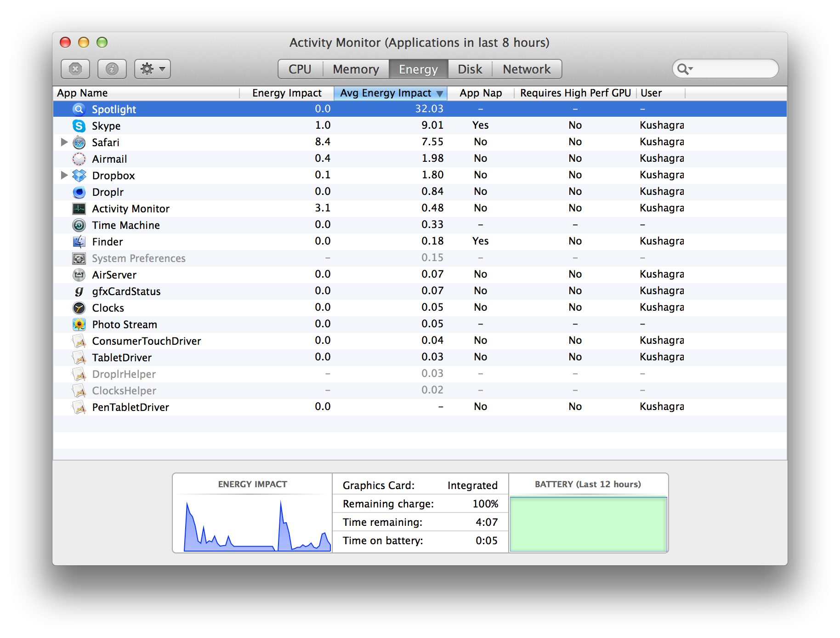Screen dimensions: 840x638
Task: Click the Finder face icon
Action: (79, 241)
